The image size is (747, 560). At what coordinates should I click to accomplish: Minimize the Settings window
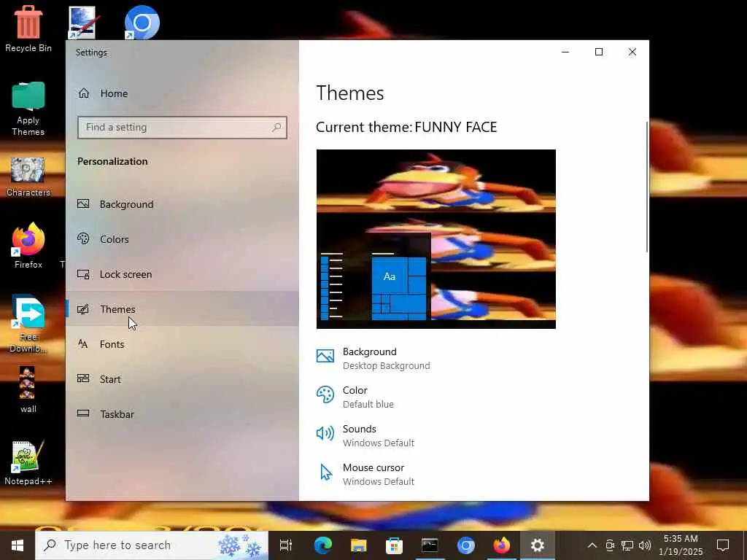(565, 52)
